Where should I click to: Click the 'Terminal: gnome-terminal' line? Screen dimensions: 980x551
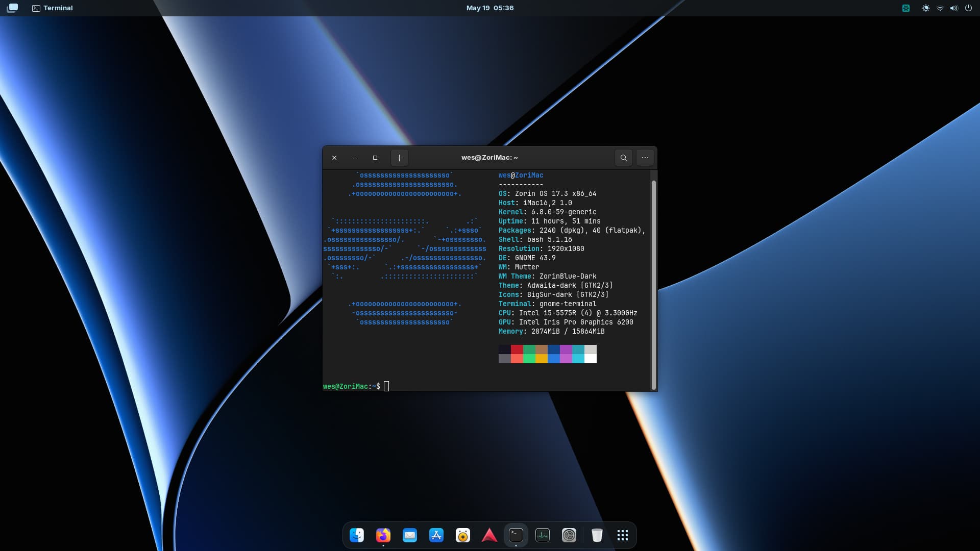click(548, 304)
